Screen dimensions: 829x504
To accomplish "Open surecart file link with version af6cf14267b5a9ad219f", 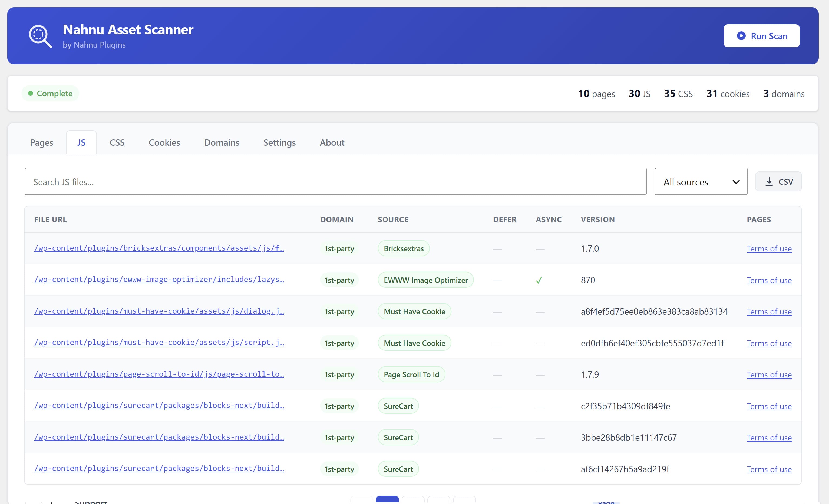I will [x=159, y=468].
